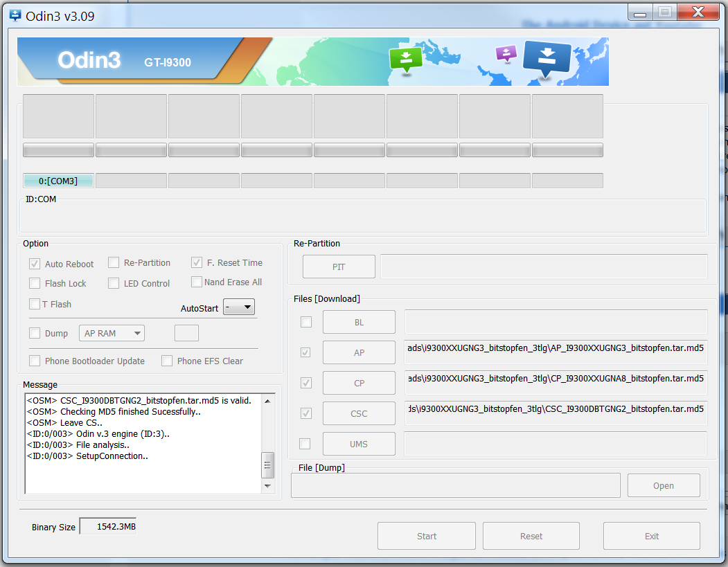Image resolution: width=728 pixels, height=567 pixels.
Task: Enable the T Flash checkbox
Action: pos(35,304)
